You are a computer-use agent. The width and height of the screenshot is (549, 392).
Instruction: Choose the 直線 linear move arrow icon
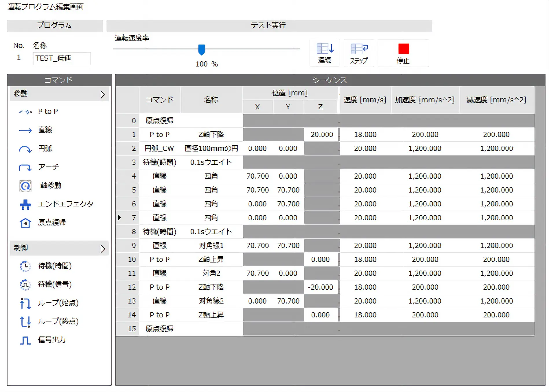[25, 130]
